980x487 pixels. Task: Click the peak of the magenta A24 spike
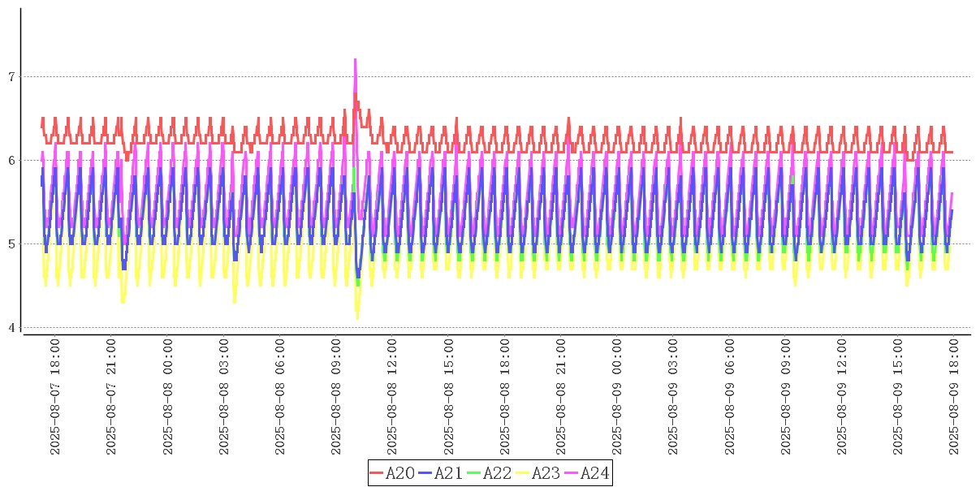tap(355, 59)
